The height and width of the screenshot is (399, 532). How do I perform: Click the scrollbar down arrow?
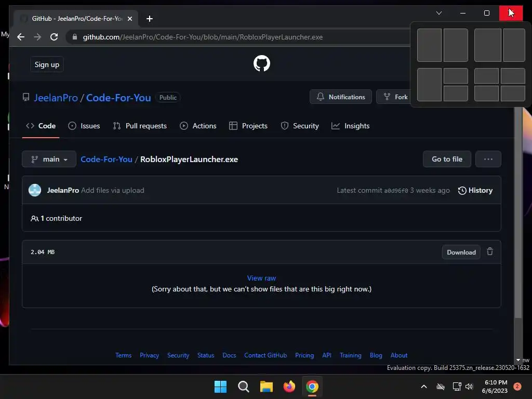click(x=518, y=360)
